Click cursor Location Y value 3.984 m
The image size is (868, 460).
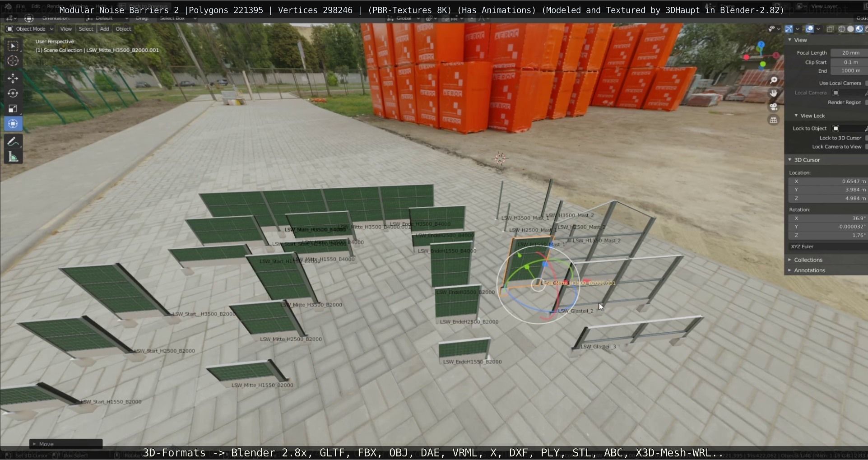[x=828, y=190]
